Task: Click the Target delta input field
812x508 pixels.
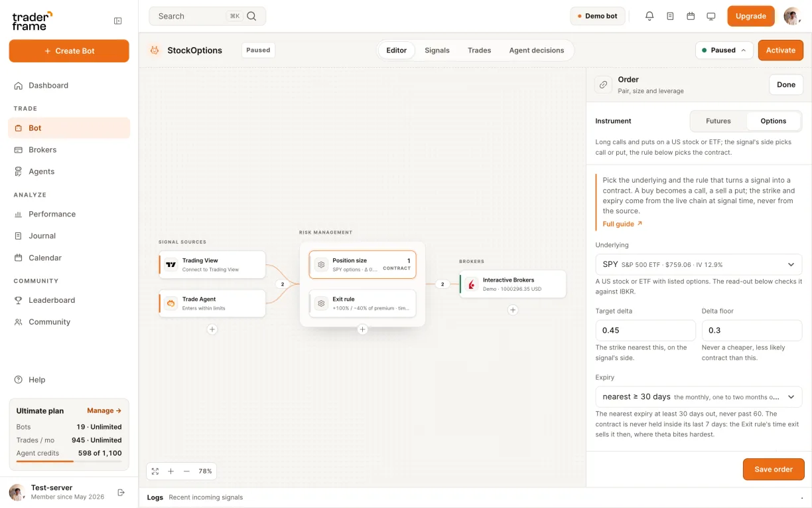Action: tap(645, 330)
